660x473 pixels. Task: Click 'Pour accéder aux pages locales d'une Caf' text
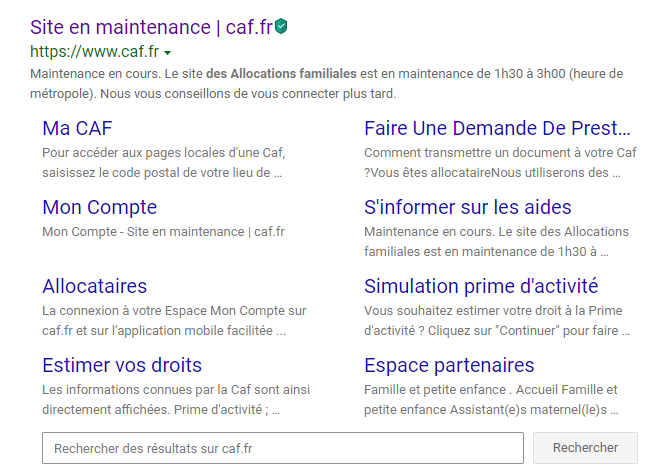point(164,162)
